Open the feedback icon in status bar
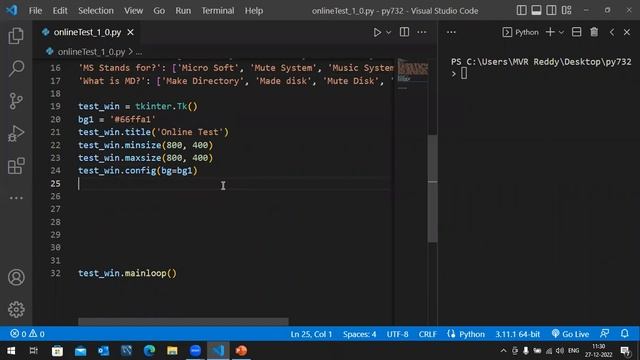The height and width of the screenshot is (360, 640). 605,334
